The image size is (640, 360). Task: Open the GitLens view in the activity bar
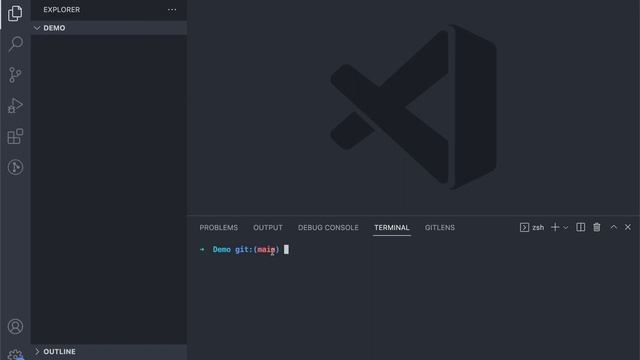pos(15,167)
